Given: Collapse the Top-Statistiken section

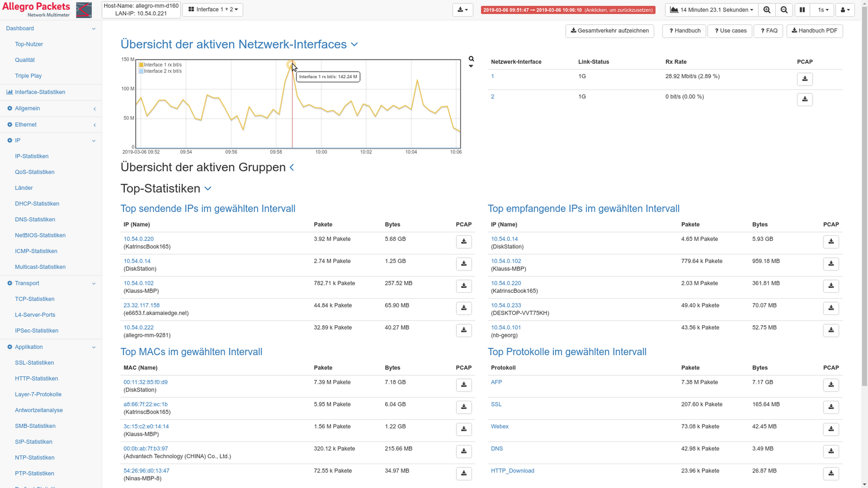Looking at the screenshot, I should pos(208,189).
